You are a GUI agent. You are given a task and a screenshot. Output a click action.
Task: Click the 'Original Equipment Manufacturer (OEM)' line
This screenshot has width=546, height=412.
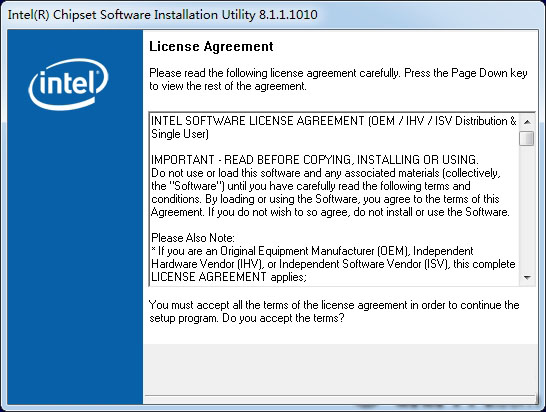312,251
